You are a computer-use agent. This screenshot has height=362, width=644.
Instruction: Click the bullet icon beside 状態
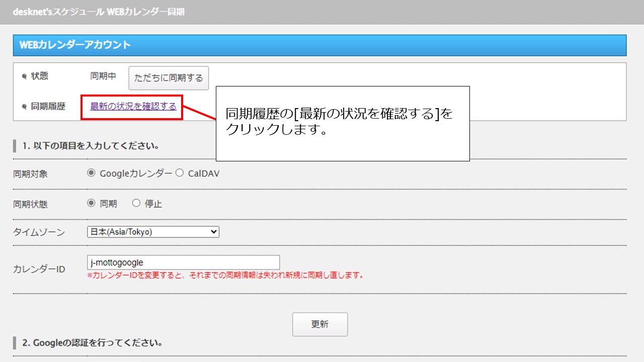24,77
